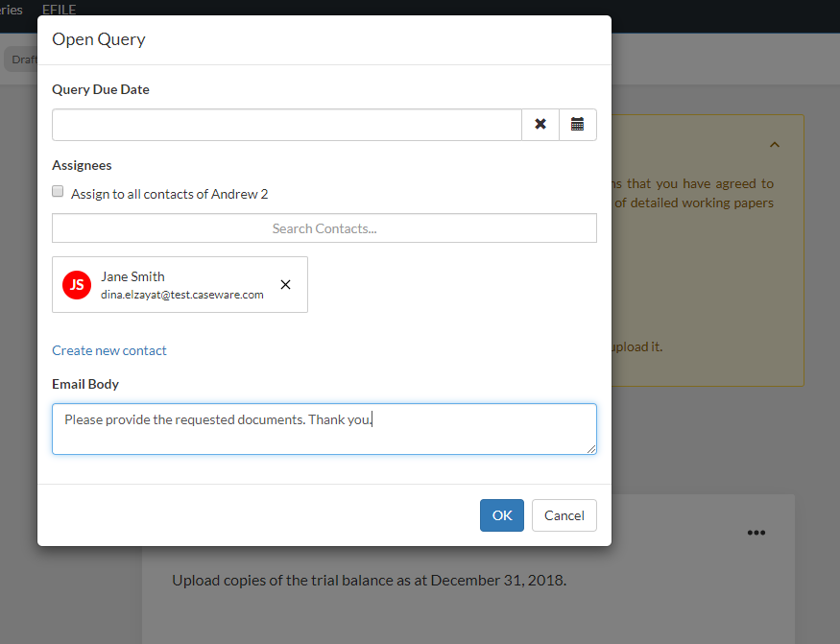Screen dimensions: 840x644
Task: Place cursor in the Email Body text area
Action: [x=324, y=428]
